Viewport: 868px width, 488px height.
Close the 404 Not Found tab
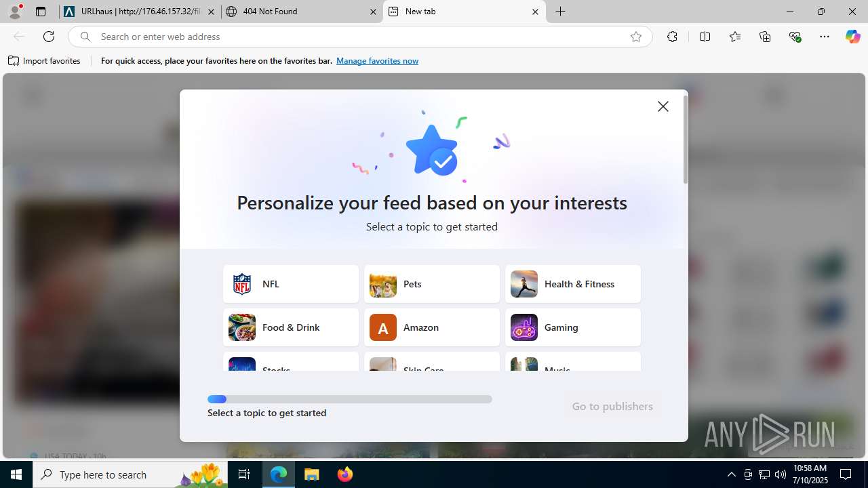pos(373,12)
